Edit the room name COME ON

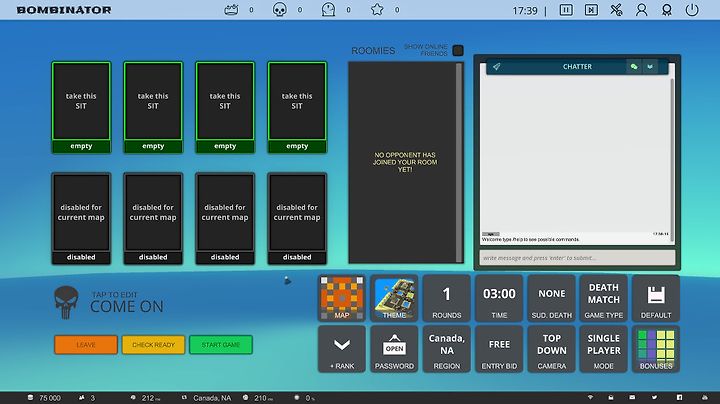(x=127, y=306)
